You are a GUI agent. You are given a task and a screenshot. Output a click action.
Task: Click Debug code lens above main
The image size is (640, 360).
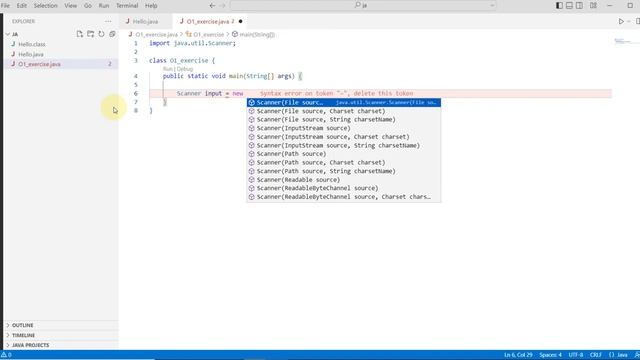[185, 69]
